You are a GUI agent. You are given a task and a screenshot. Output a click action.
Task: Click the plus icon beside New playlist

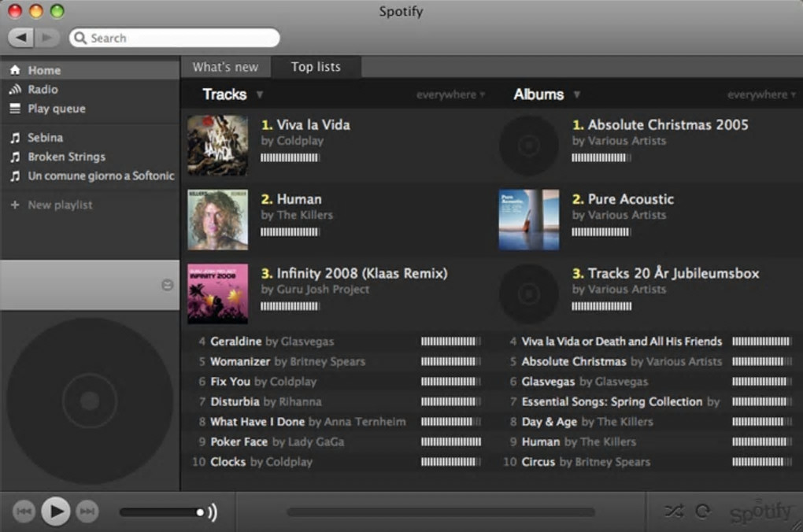[15, 205]
